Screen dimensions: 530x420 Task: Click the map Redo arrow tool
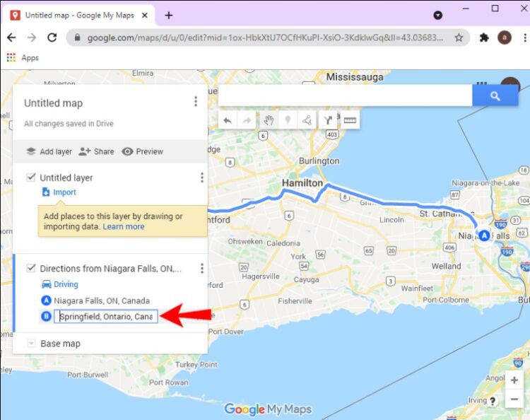(247, 120)
